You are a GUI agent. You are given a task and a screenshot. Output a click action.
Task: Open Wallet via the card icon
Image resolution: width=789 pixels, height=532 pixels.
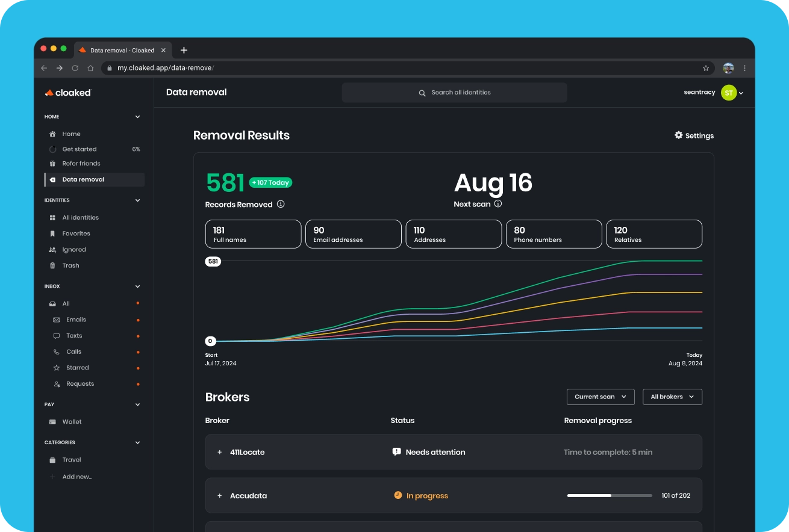pos(52,421)
